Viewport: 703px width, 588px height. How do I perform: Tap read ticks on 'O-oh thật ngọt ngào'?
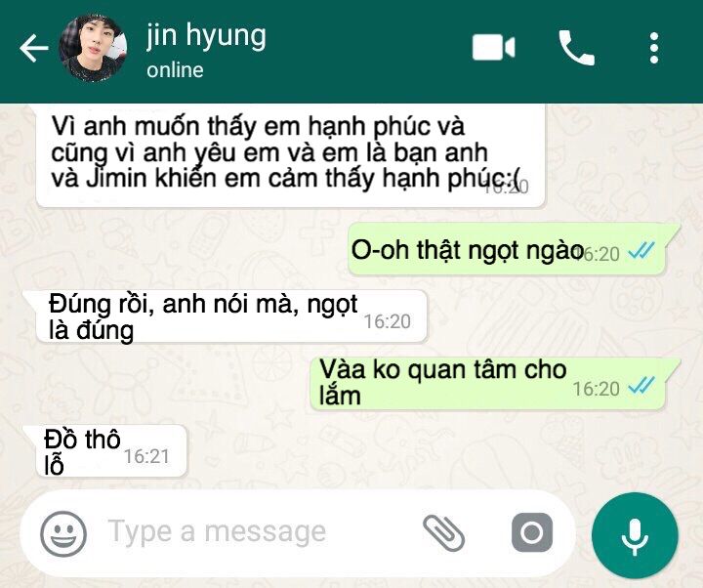coord(641,252)
